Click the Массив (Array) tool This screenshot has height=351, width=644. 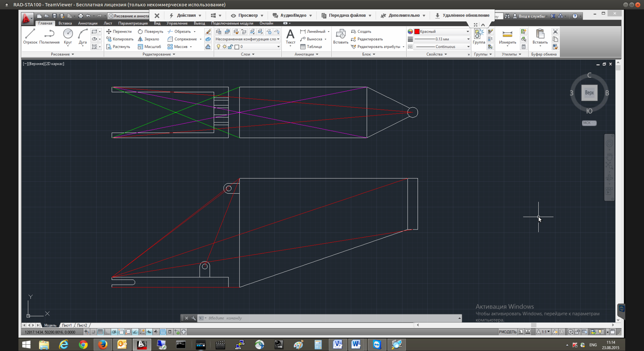pyautogui.click(x=177, y=47)
